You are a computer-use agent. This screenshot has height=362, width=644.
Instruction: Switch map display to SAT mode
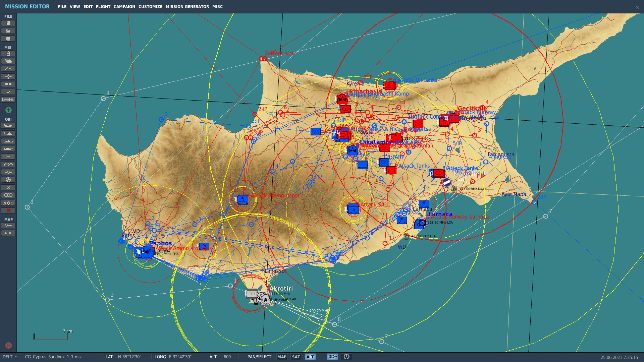(296, 357)
